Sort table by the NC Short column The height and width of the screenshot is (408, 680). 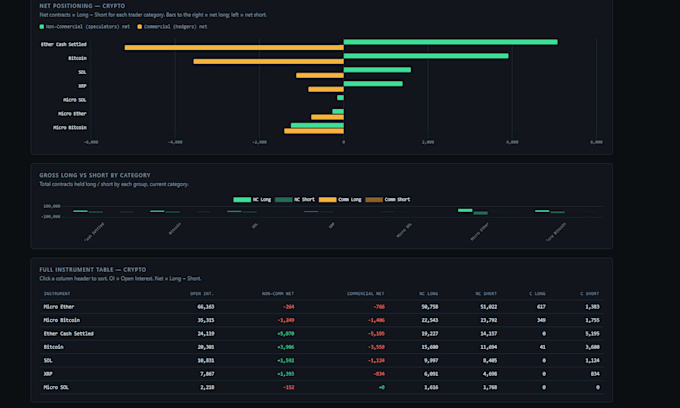coord(486,294)
